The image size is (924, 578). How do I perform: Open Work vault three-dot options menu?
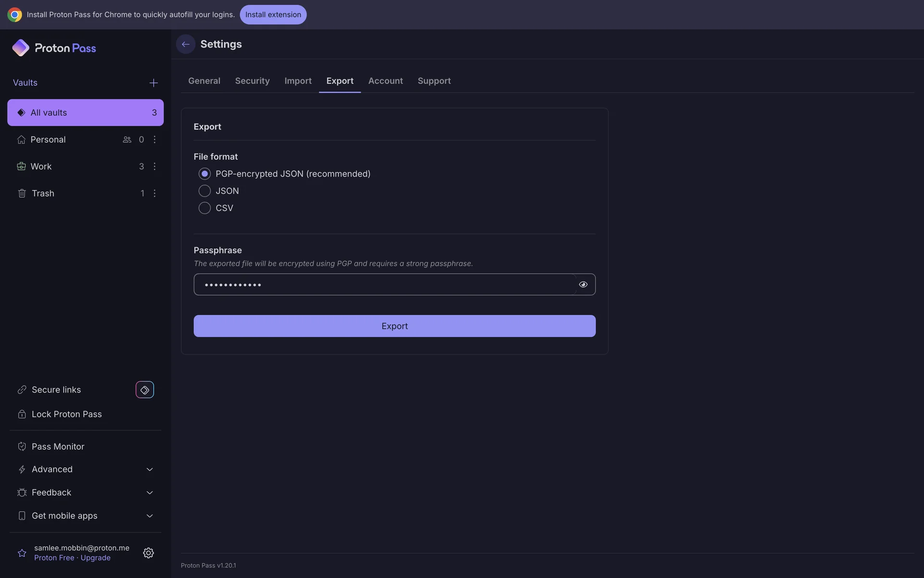pyautogui.click(x=154, y=166)
